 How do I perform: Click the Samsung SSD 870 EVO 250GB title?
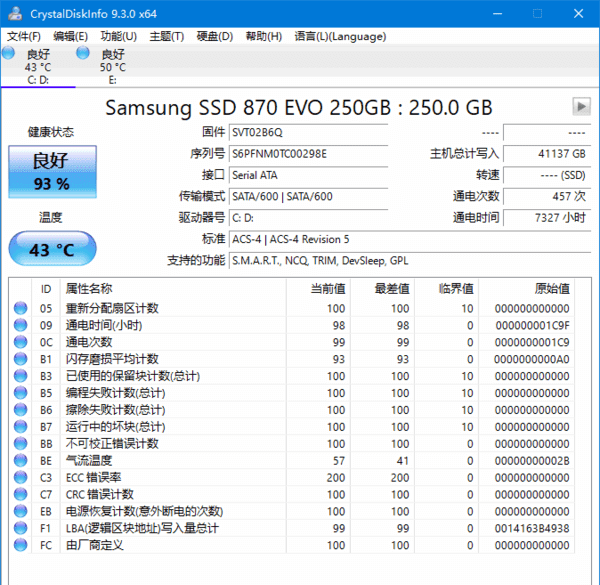point(298,108)
